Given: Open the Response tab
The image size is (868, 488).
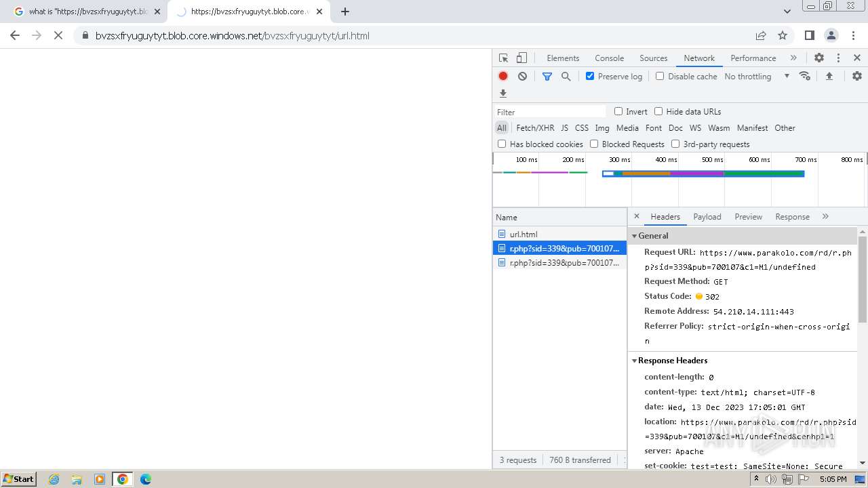Looking at the screenshot, I should [x=792, y=217].
